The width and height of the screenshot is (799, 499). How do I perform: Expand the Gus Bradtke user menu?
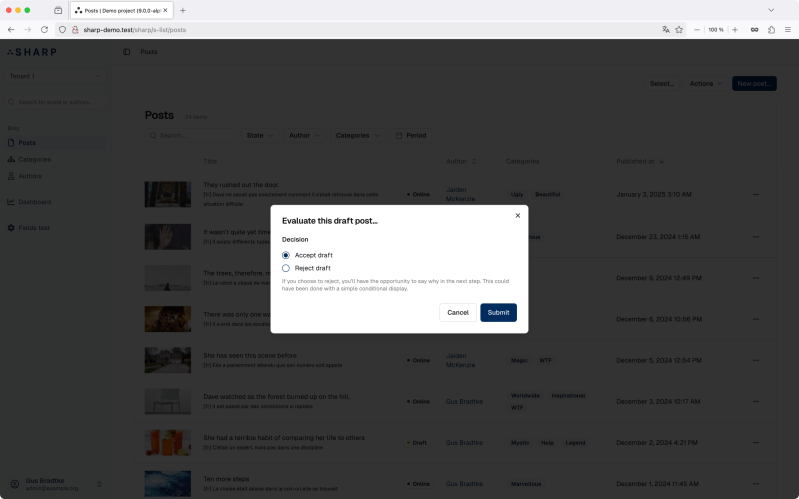(55, 484)
